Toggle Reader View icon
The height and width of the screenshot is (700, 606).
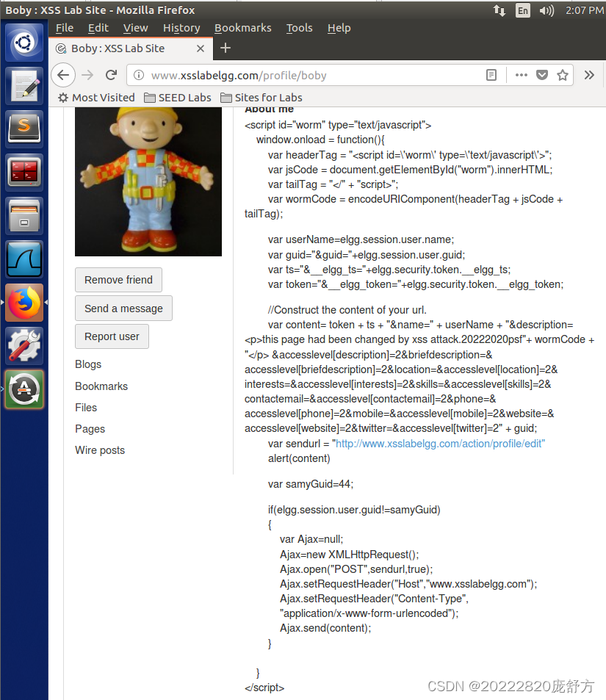pos(491,75)
